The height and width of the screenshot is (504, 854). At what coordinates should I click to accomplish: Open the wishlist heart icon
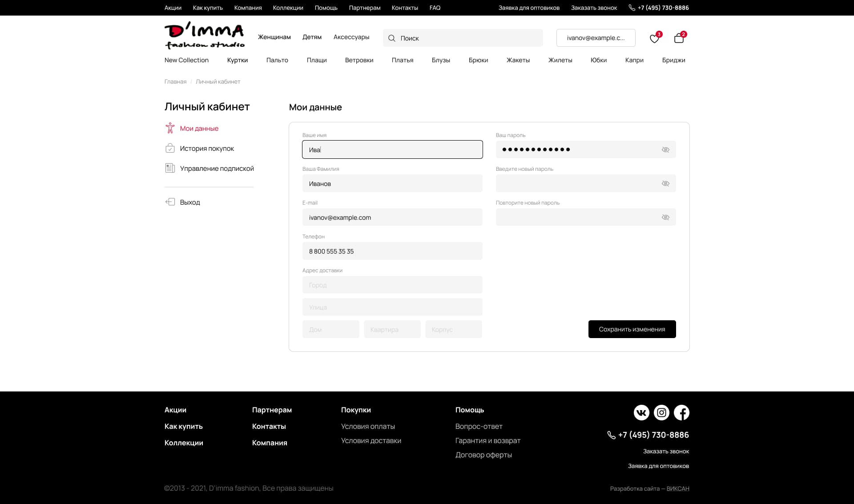coord(654,39)
